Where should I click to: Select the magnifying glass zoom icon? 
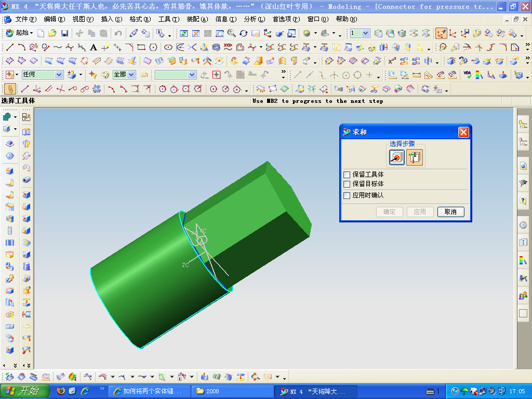click(231, 33)
